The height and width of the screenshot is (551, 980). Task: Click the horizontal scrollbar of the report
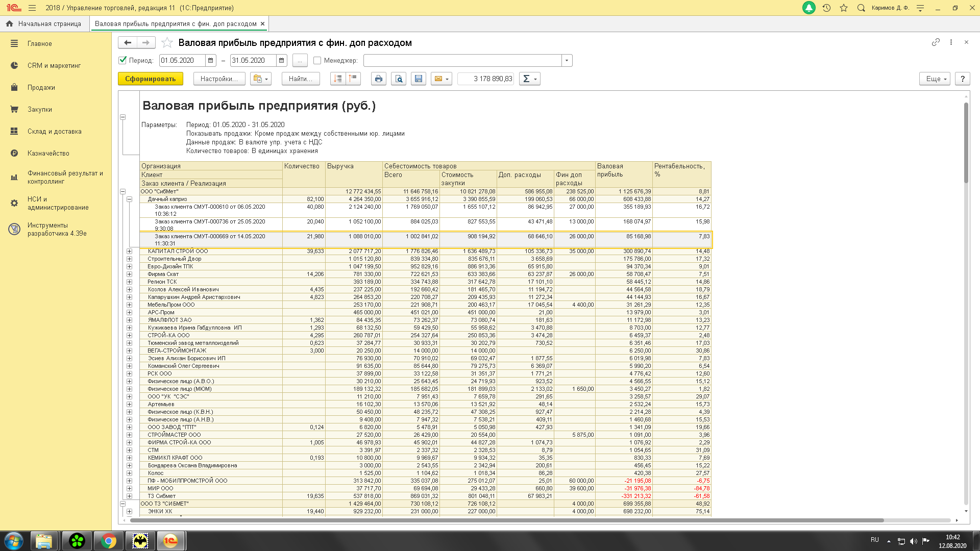[506, 520]
